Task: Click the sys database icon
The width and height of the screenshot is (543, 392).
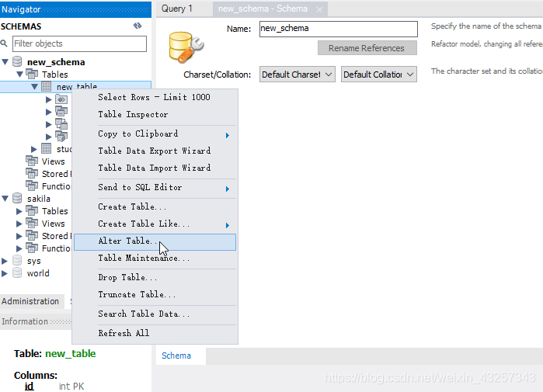Action: 17,261
